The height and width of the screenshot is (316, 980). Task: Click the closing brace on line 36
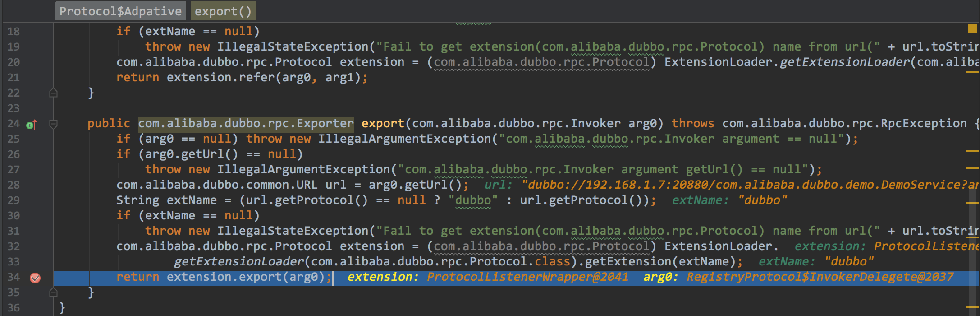[62, 308]
